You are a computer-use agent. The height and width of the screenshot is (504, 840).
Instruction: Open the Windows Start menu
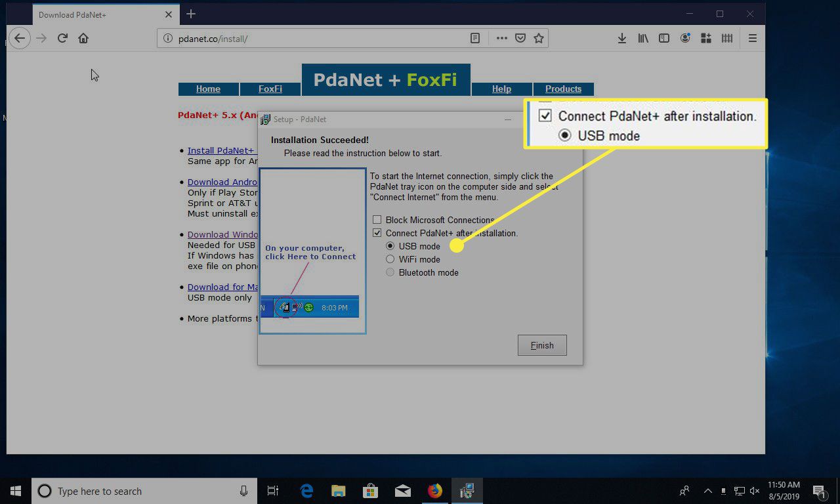point(16,491)
